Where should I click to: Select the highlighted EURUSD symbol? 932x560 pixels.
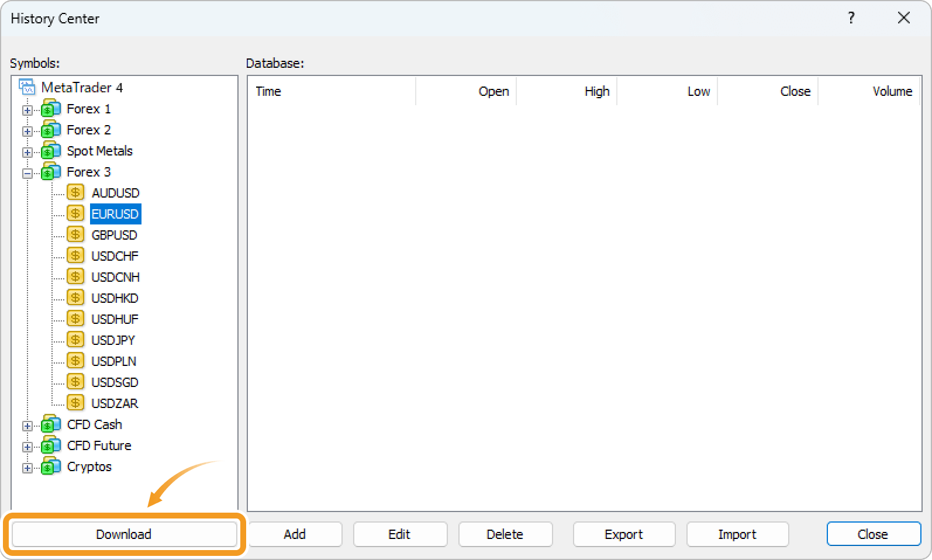pyautogui.click(x=115, y=214)
